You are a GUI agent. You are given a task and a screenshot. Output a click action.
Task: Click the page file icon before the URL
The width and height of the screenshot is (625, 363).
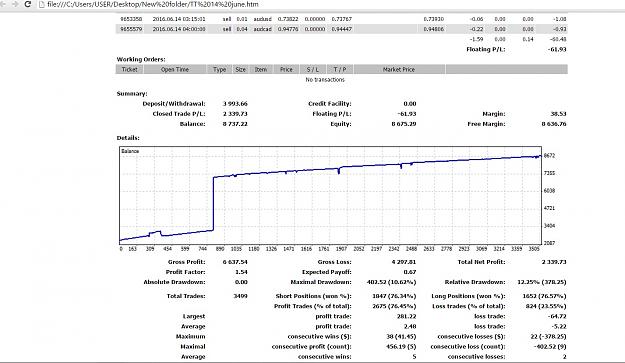41,4
